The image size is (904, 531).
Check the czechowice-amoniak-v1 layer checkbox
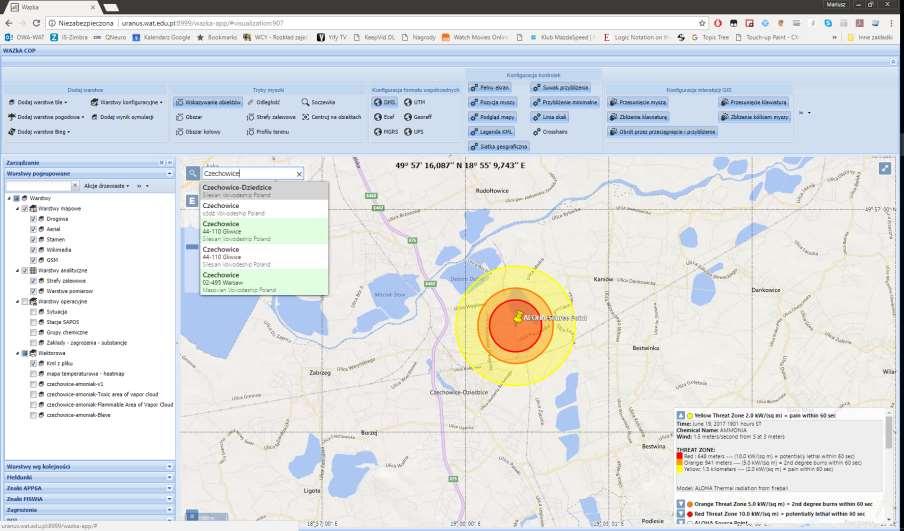33,384
